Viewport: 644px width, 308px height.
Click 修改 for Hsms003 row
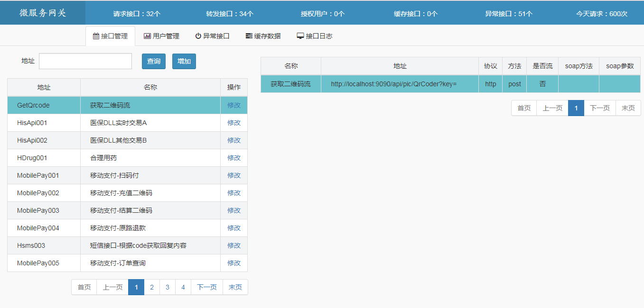coord(234,245)
